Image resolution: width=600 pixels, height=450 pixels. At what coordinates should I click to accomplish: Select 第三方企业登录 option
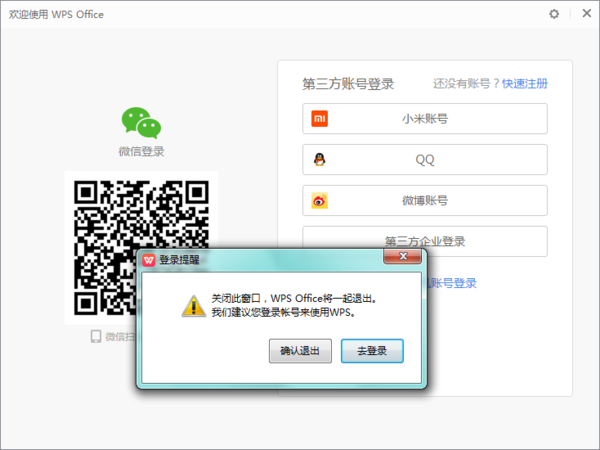(x=425, y=241)
